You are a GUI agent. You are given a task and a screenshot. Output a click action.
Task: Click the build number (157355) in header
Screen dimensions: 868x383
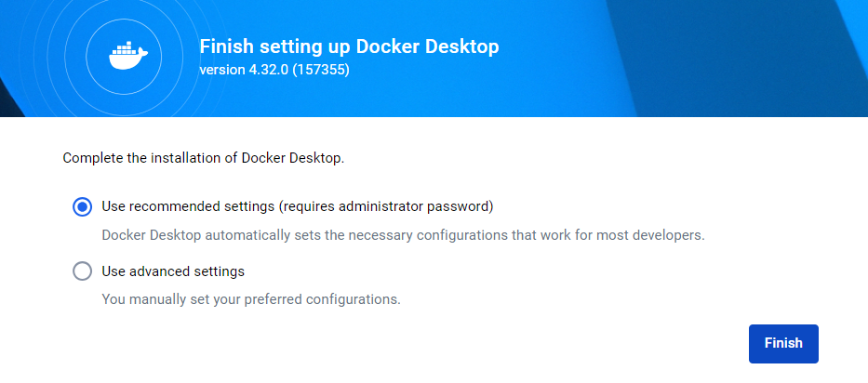click(x=319, y=70)
